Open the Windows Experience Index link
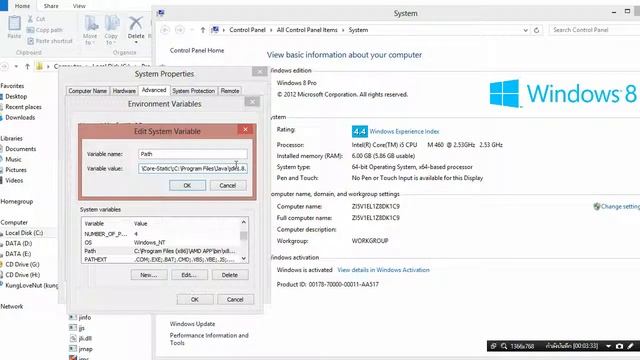The height and width of the screenshot is (360, 640). pyautogui.click(x=404, y=131)
